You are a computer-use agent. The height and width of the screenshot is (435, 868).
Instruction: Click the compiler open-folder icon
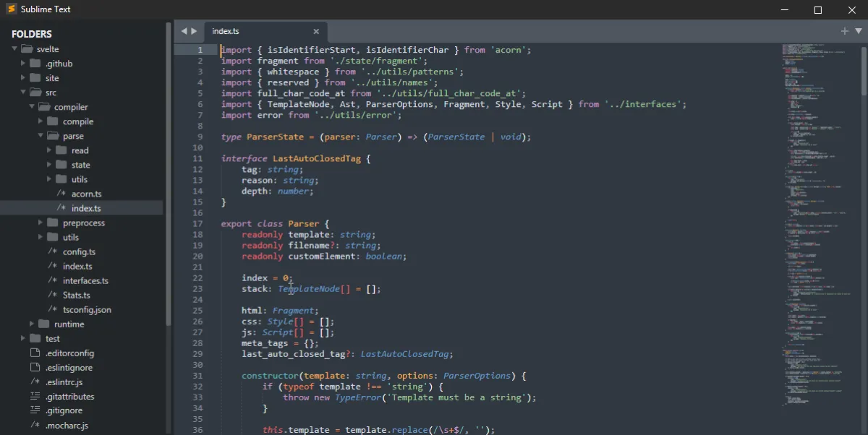point(44,107)
